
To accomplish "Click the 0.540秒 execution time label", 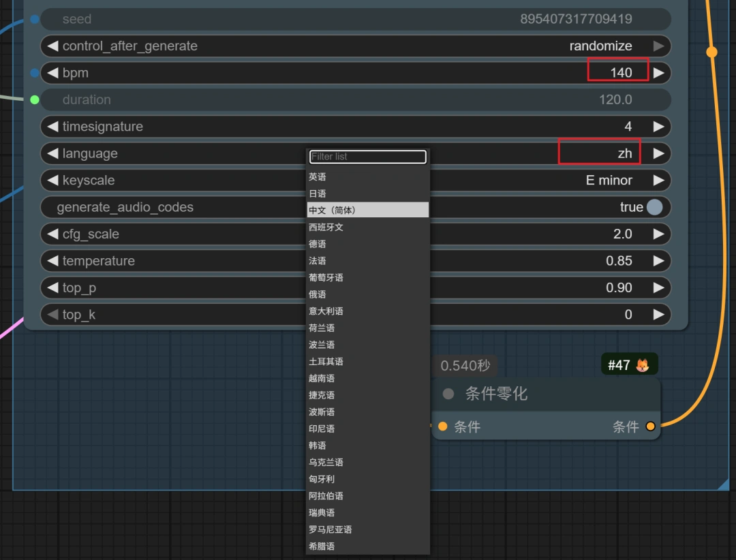I will [465, 365].
